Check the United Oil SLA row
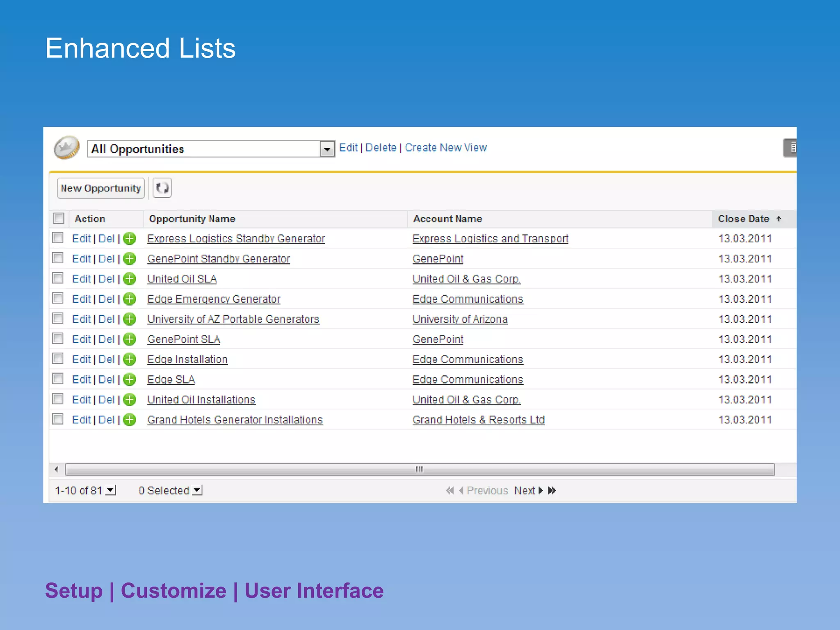The height and width of the screenshot is (630, 840). tap(58, 278)
